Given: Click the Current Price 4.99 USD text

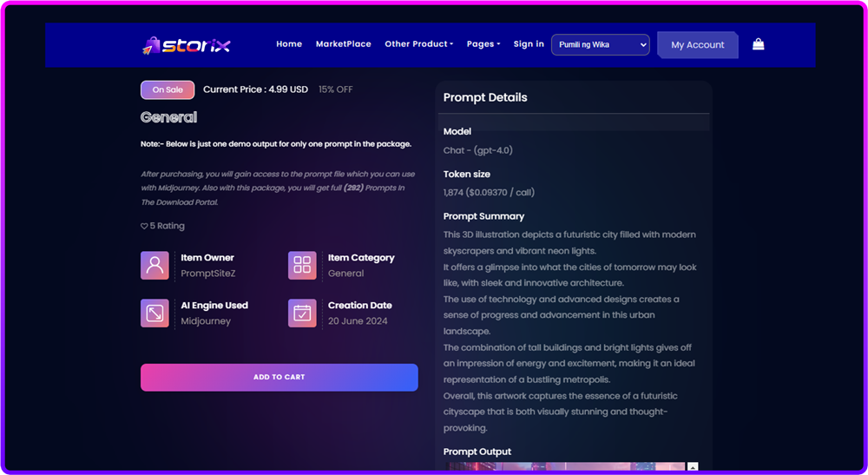Looking at the screenshot, I should click(x=255, y=89).
